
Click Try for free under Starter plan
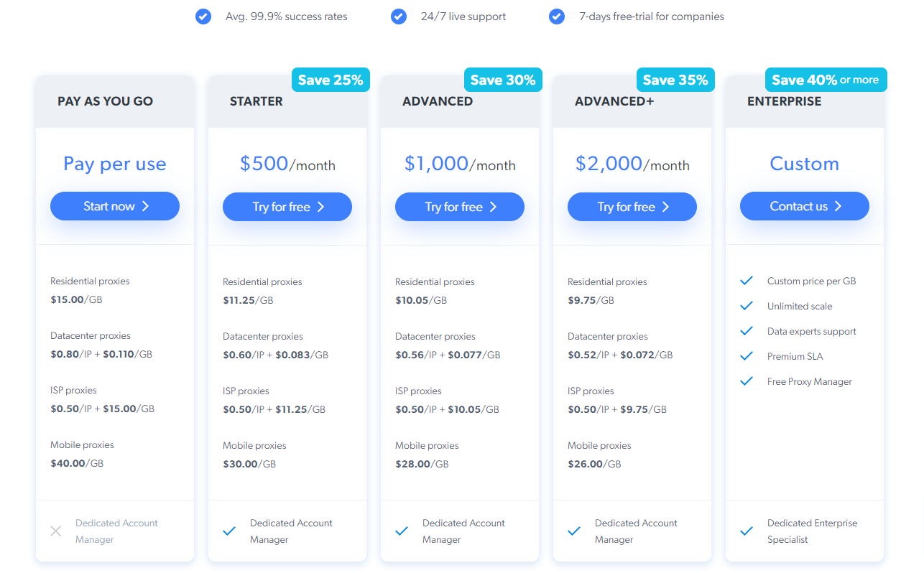click(287, 207)
